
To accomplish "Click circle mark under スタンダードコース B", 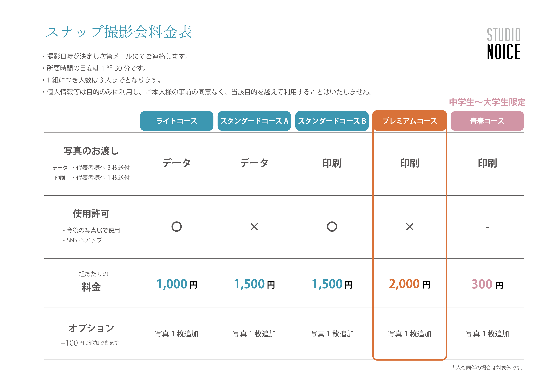I will pos(332,227).
